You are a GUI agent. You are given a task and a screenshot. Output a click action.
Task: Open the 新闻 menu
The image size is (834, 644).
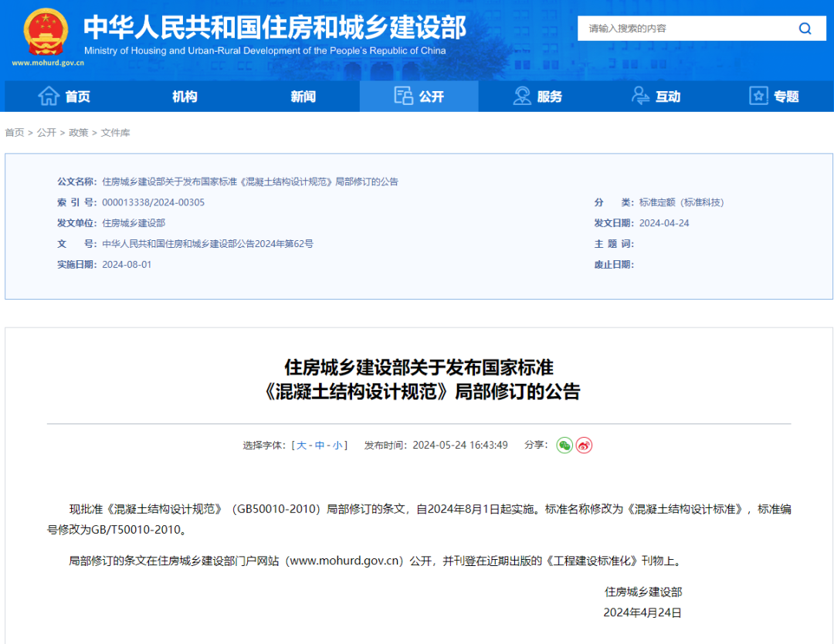(x=301, y=96)
